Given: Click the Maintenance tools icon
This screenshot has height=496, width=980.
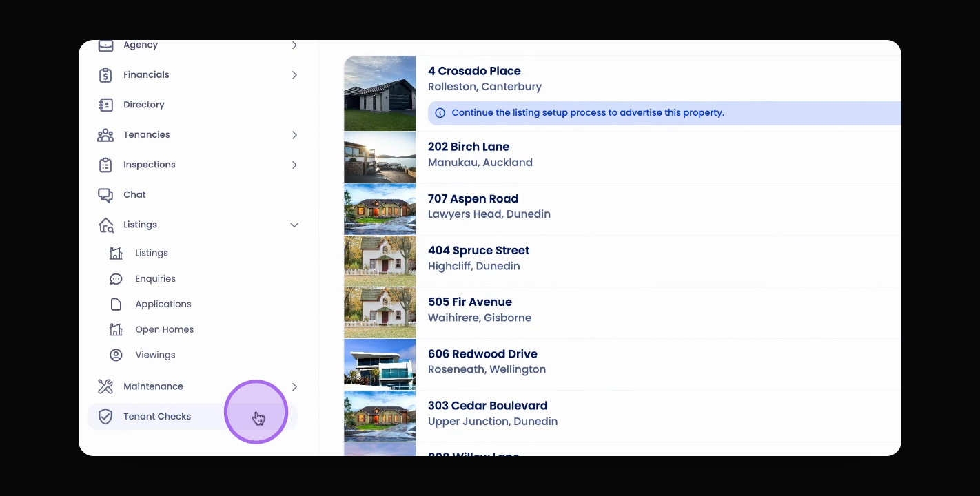Looking at the screenshot, I should [x=105, y=386].
